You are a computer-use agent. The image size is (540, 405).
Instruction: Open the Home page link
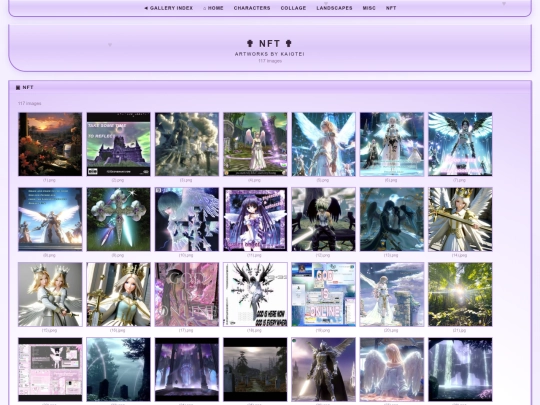pyautogui.click(x=213, y=8)
